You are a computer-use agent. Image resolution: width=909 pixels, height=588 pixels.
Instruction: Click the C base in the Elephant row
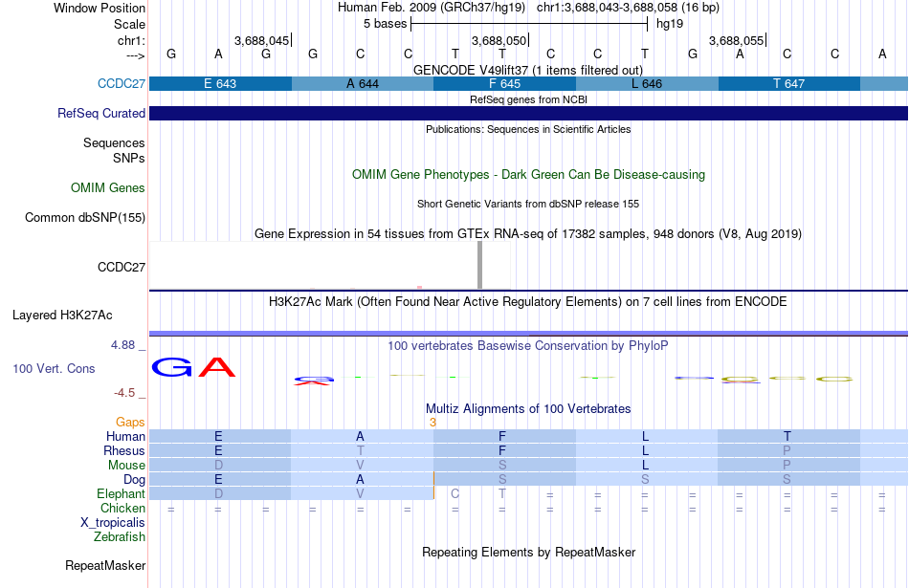click(455, 493)
